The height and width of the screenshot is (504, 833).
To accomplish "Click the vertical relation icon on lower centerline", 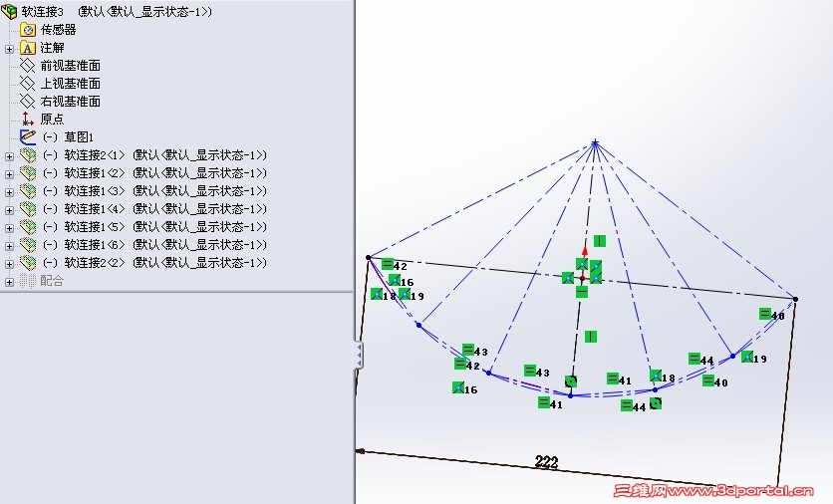I will pos(591,337).
